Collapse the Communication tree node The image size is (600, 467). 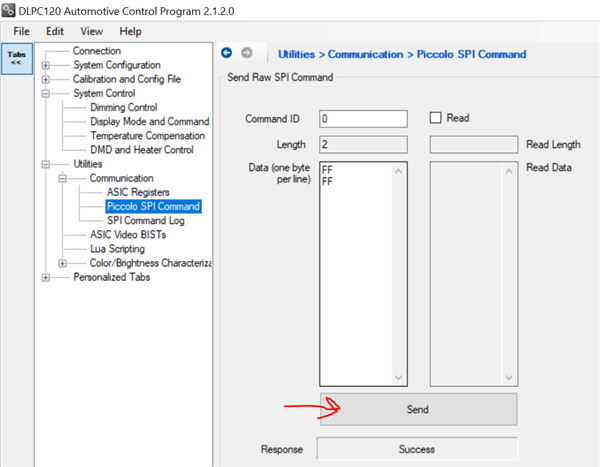pyautogui.click(x=62, y=179)
